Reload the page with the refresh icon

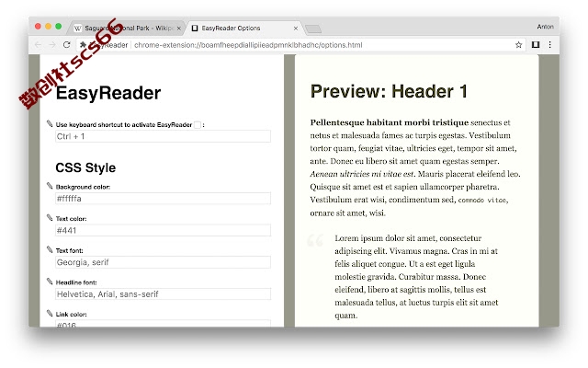coord(67,45)
